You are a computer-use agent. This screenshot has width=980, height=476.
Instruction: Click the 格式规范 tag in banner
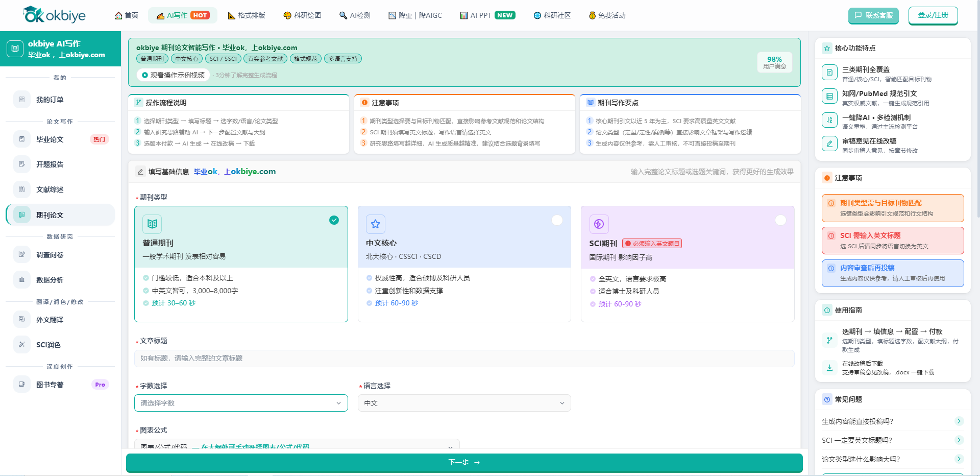coord(306,59)
